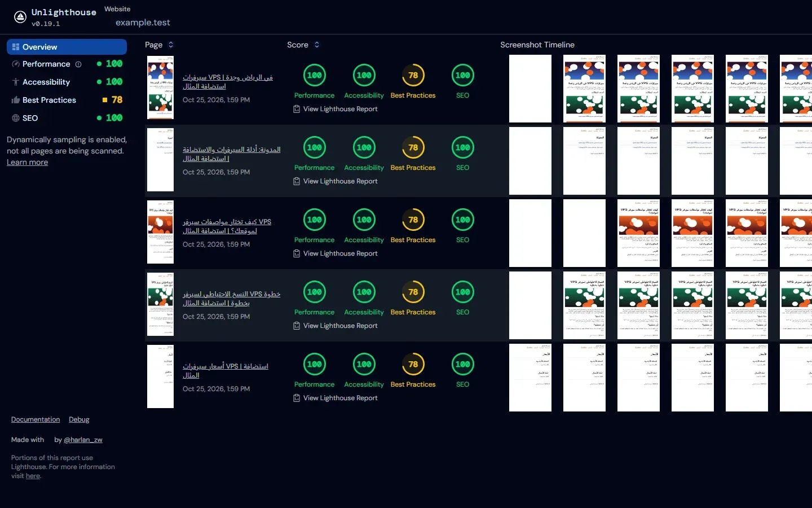Click Best Practices 78 gauge in مواصفات row
Viewport: 812px width, 508px height.
pos(413,220)
